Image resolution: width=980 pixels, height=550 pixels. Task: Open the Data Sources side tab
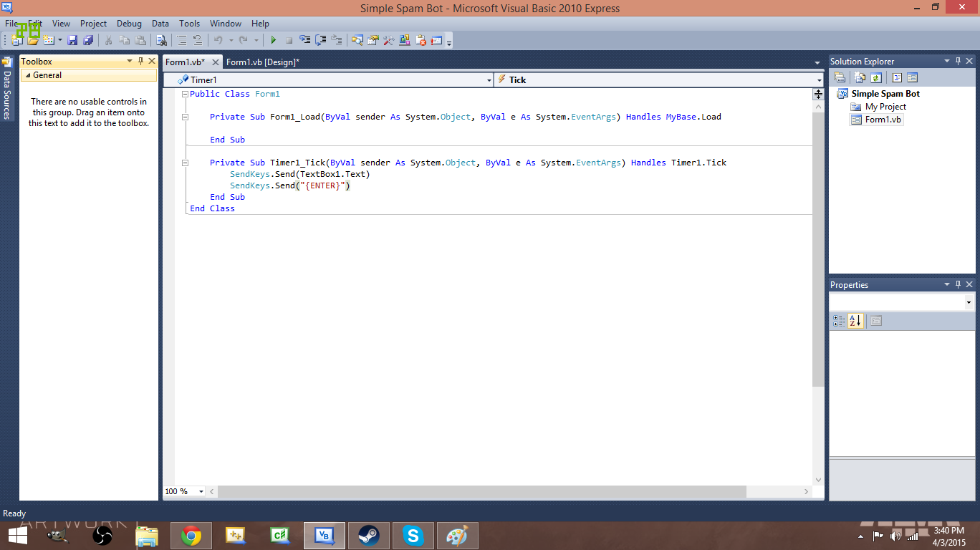pos(7,89)
